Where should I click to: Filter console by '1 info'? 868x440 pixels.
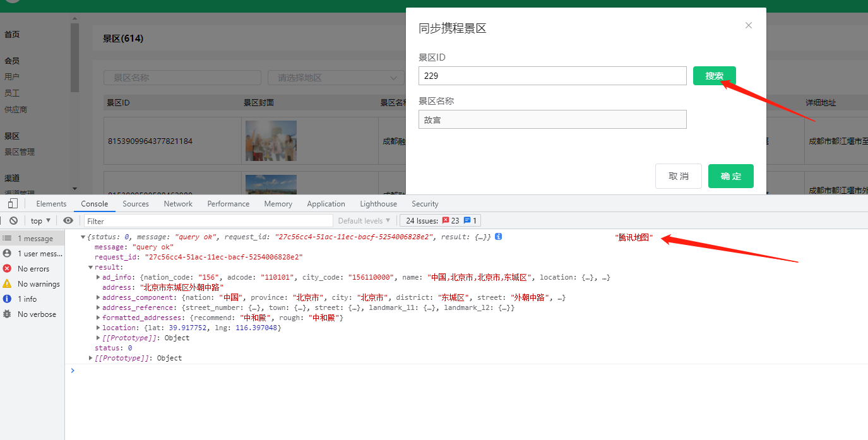pyautogui.click(x=32, y=299)
